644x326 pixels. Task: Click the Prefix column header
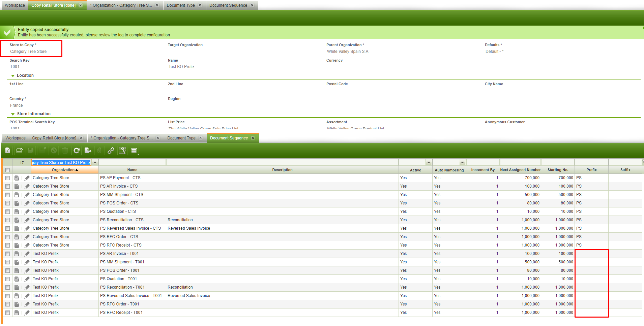coord(591,170)
